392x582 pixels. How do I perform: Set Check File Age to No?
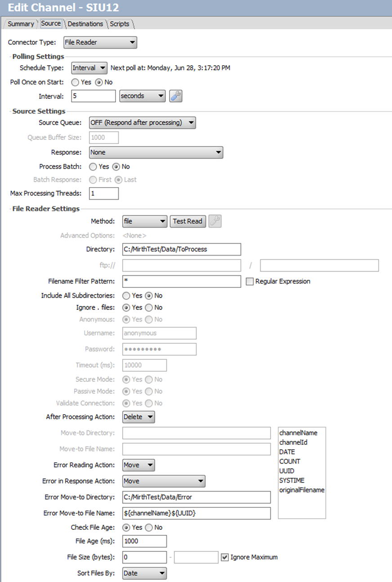pyautogui.click(x=149, y=528)
